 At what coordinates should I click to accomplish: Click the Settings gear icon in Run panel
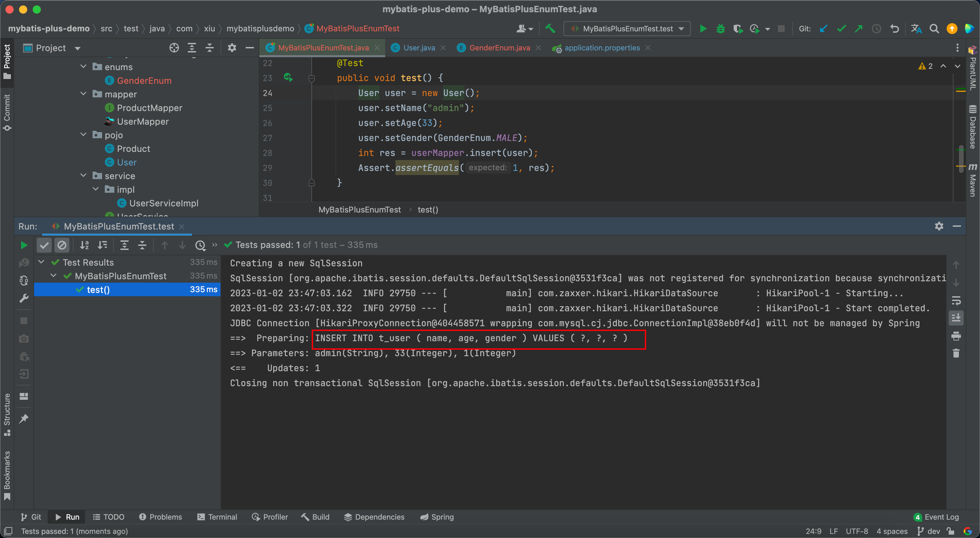939,226
